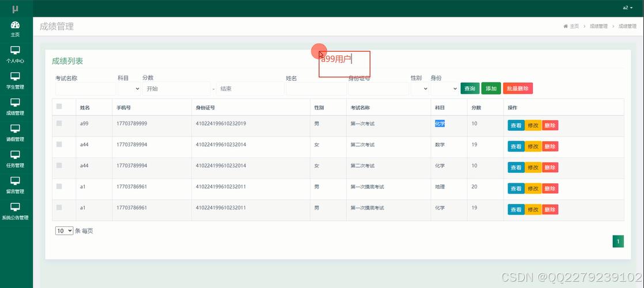Viewport: 644px width, 288px height.
Task: Click 查看 for a44 数学 row
Action: (516, 146)
